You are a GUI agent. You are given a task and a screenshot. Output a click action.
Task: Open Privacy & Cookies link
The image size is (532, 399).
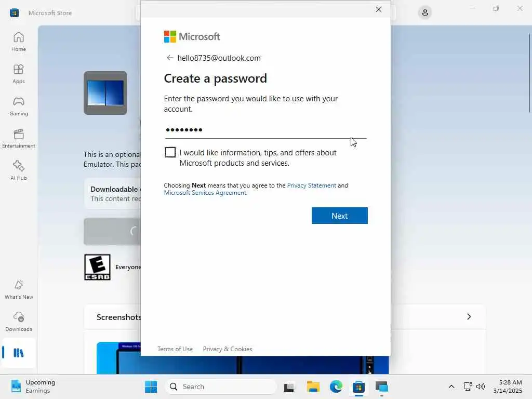click(x=228, y=349)
